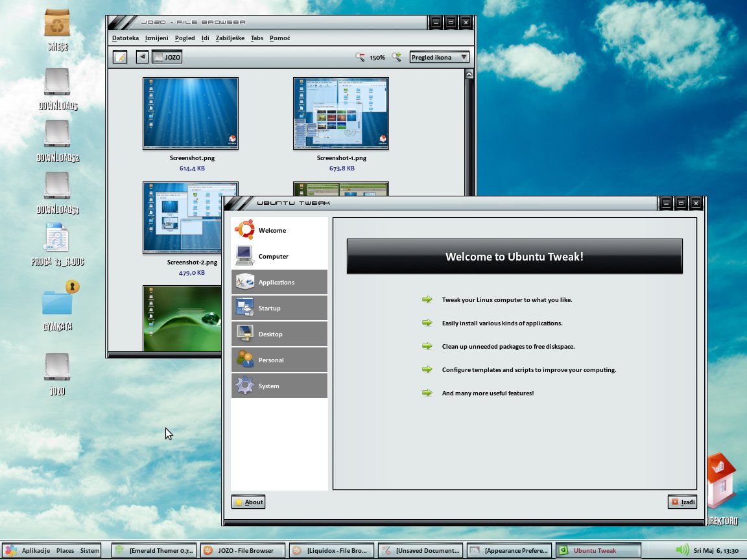The height and width of the screenshot is (560, 747).
Task: Click the Desktop category monitor icon
Action: tap(245, 334)
